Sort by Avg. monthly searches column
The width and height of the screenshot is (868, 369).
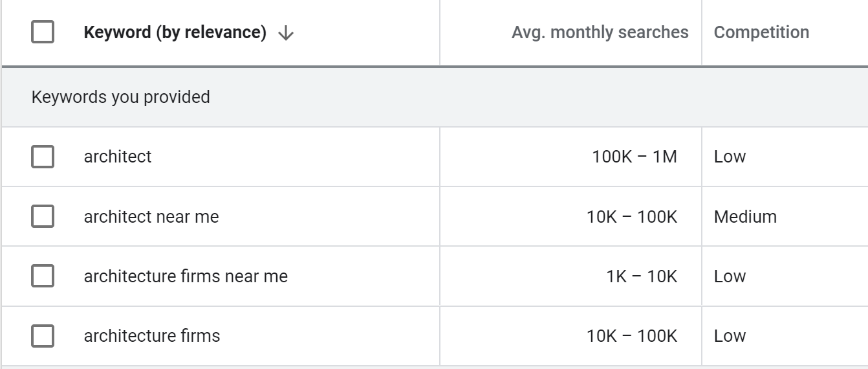click(600, 32)
